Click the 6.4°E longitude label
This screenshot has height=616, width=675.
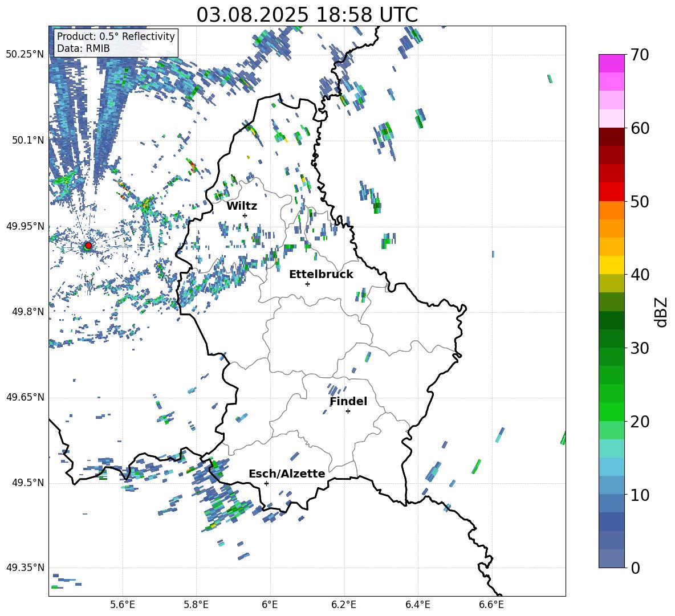pos(417,605)
